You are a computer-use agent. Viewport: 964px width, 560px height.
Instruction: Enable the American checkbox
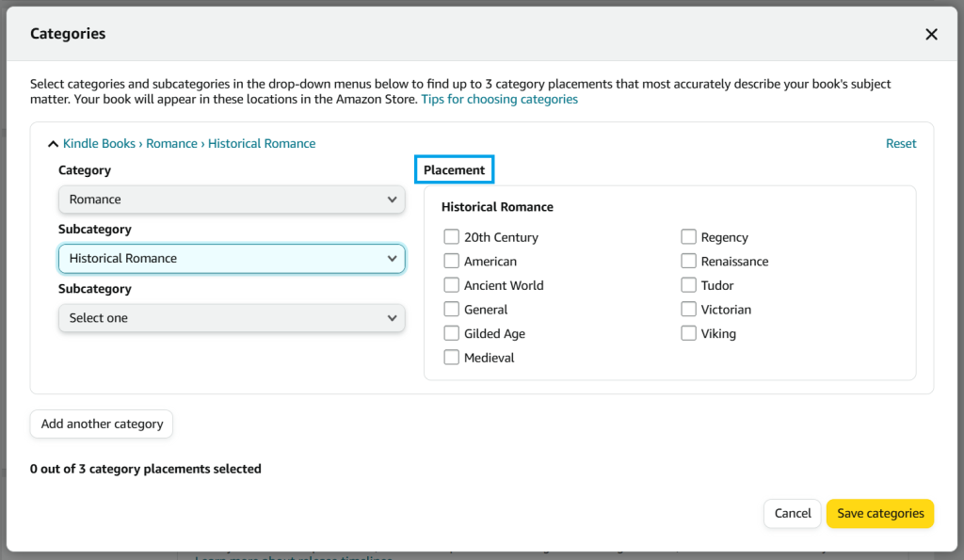(451, 261)
